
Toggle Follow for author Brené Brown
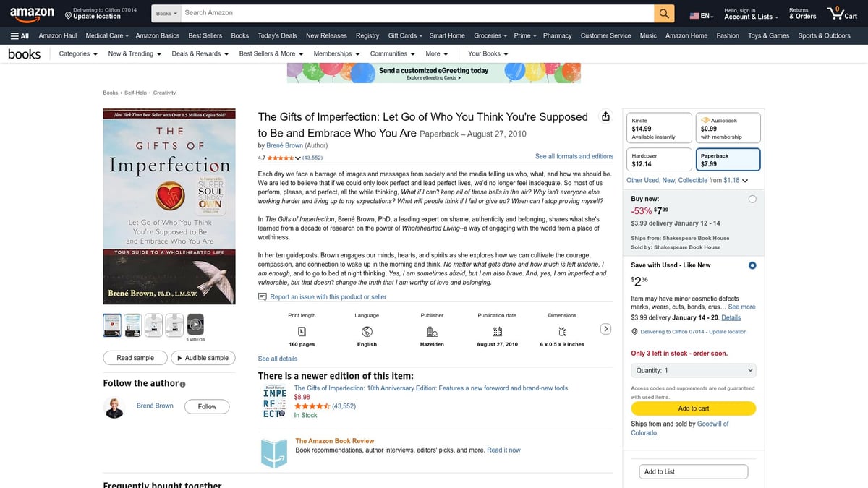207,406
